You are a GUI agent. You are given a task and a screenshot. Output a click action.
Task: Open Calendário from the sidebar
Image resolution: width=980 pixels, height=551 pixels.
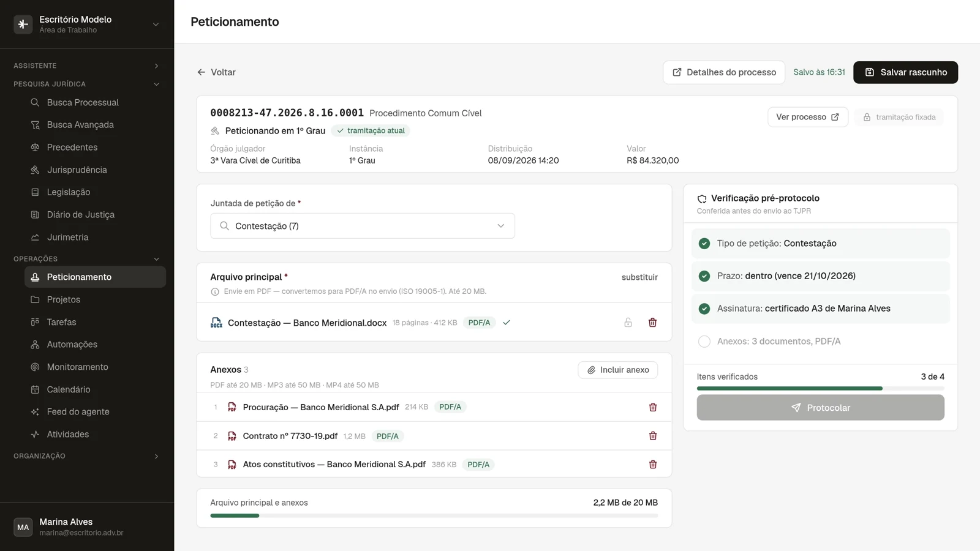pyautogui.click(x=95, y=389)
